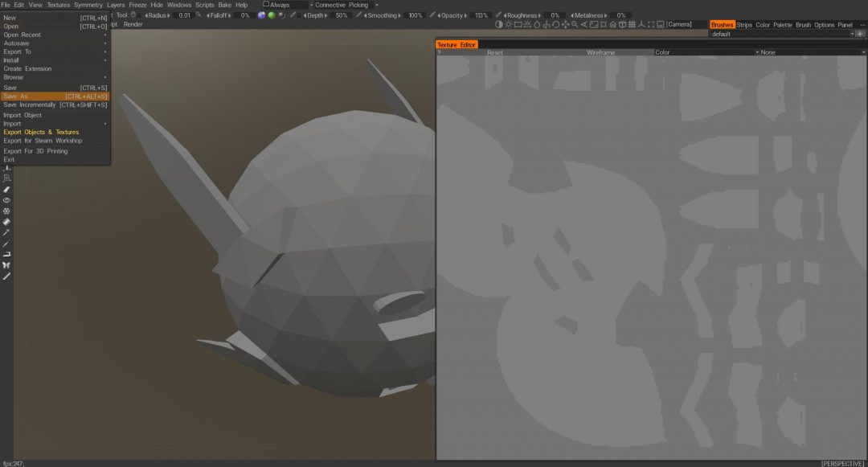Expand the Autosave submenu
This screenshot has width=868, height=467.
55,43
